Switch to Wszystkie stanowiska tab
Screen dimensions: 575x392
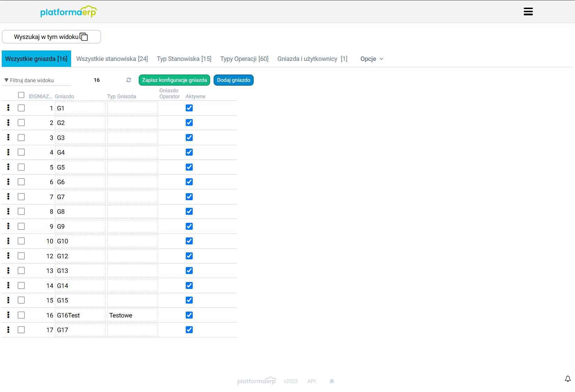(112, 59)
